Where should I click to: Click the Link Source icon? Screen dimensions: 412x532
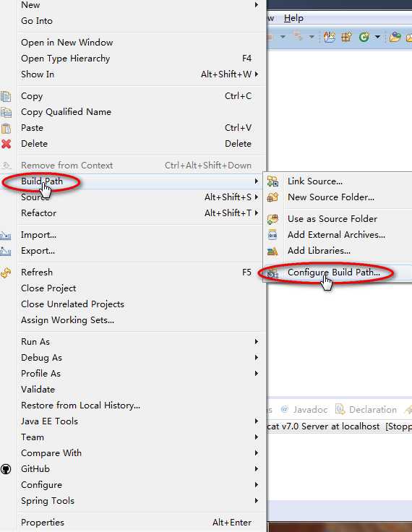[272, 181]
